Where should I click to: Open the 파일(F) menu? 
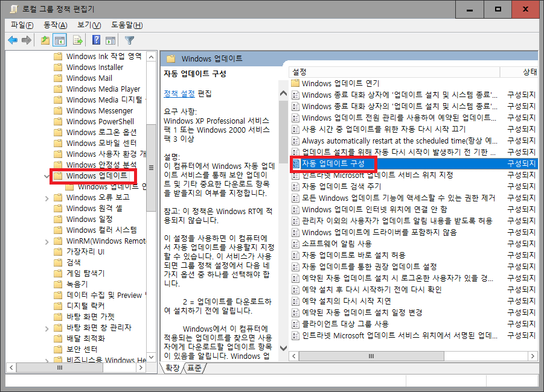(22, 25)
